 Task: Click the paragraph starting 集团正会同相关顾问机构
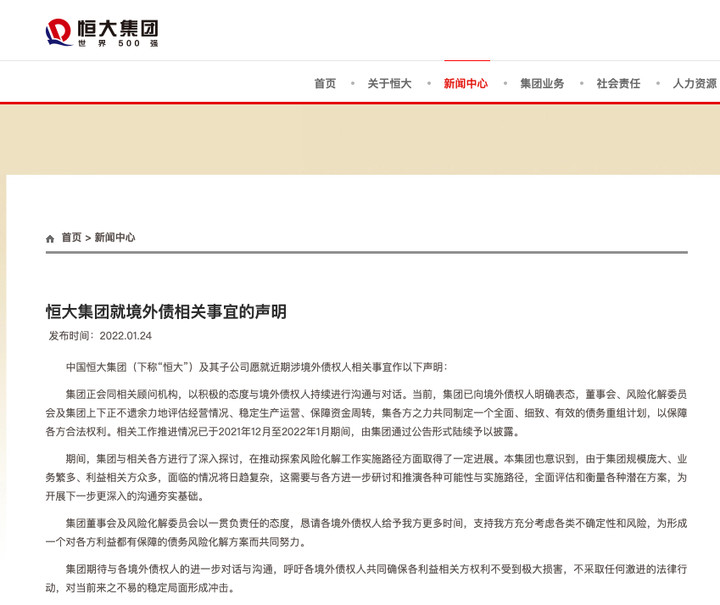(x=366, y=413)
